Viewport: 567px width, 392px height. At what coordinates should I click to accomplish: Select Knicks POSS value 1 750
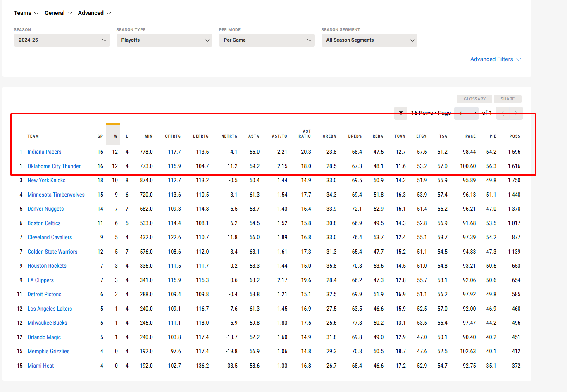click(x=514, y=180)
